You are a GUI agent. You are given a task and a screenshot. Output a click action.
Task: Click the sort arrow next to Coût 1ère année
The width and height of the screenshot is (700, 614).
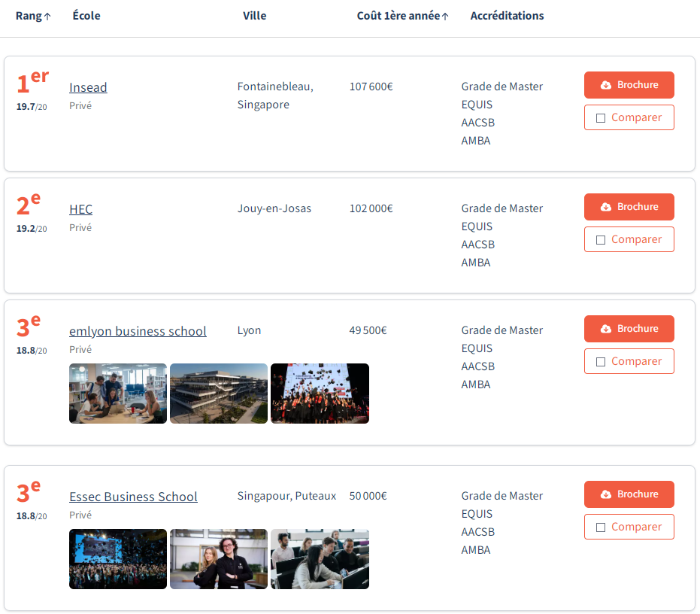(445, 17)
